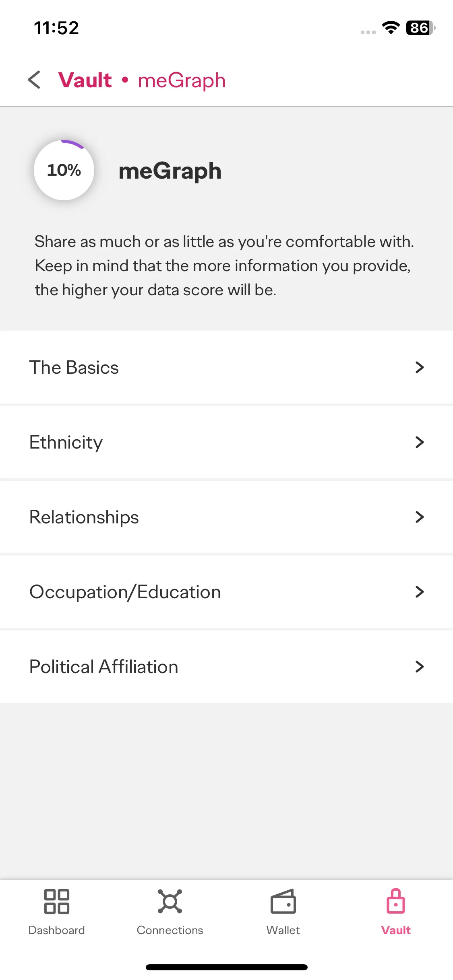Tap the Wi-Fi status icon

point(391,28)
